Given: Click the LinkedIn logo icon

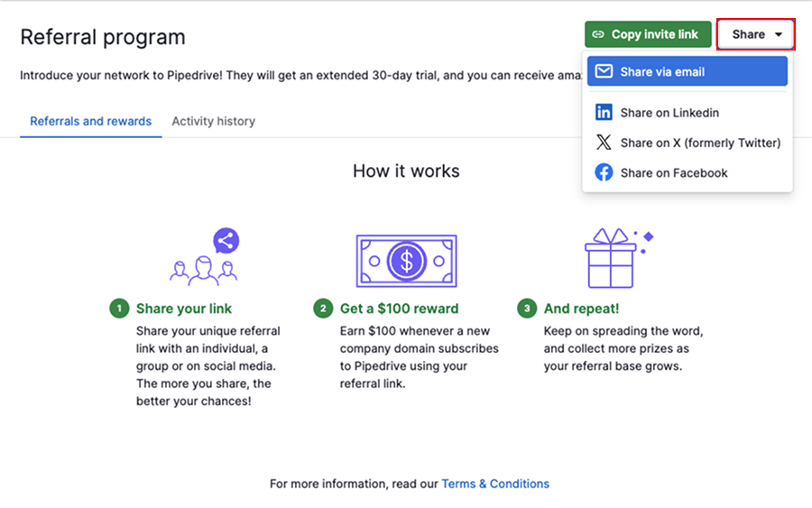Looking at the screenshot, I should pyautogui.click(x=604, y=113).
